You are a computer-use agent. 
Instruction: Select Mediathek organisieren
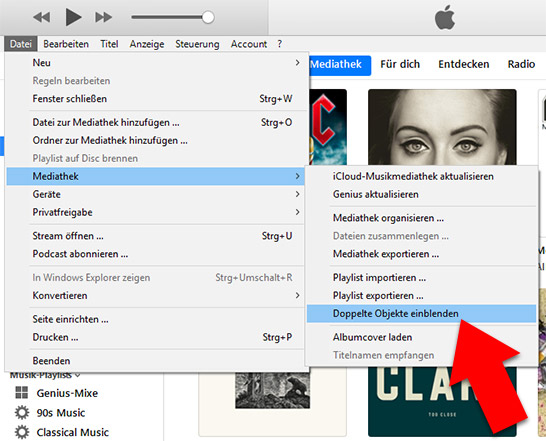421,218
